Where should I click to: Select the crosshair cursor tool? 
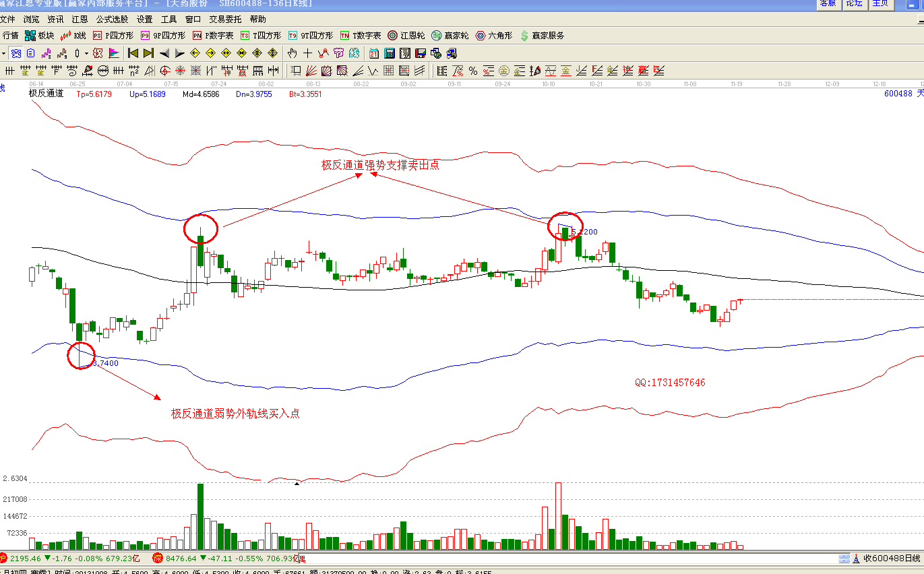tap(308, 53)
